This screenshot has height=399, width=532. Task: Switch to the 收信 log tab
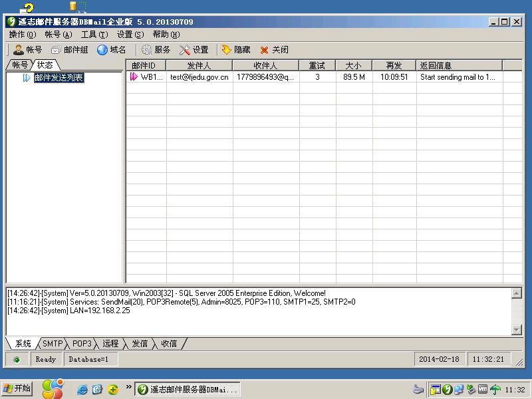(x=169, y=344)
